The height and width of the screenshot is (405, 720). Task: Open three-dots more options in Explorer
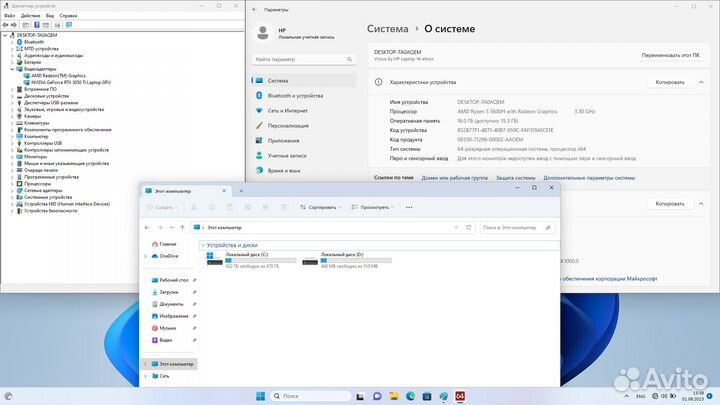coord(409,207)
